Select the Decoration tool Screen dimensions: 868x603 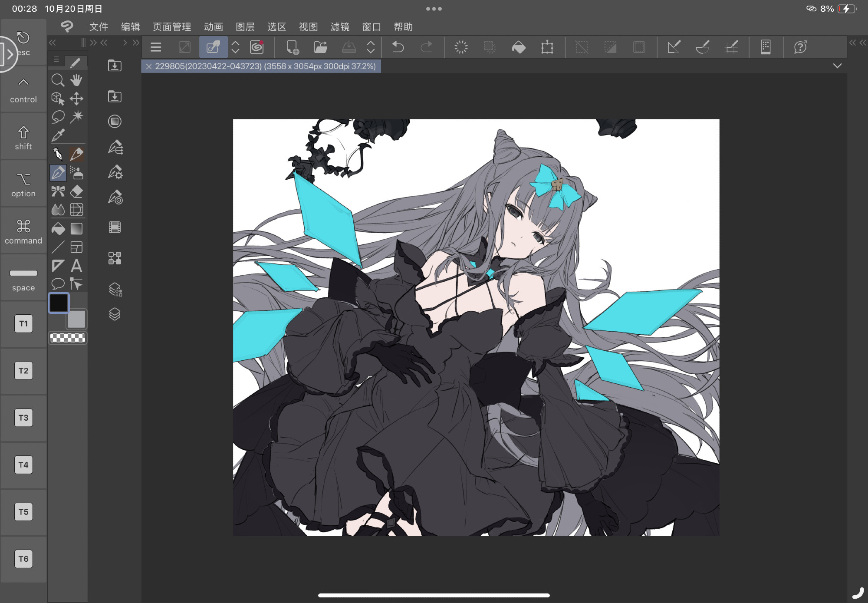[x=58, y=191]
